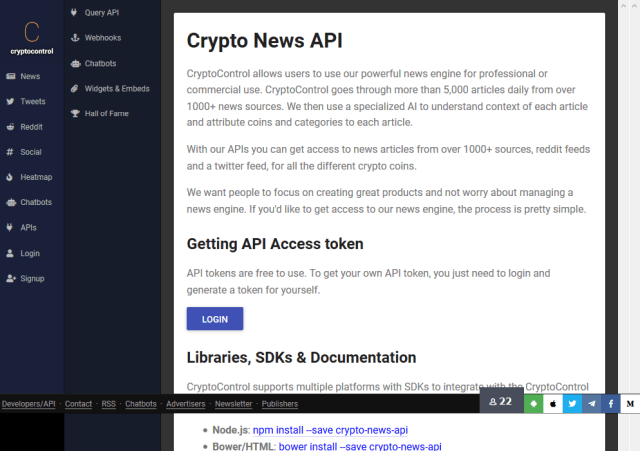Click the npm install --save crypto-news-api link
The height and width of the screenshot is (451, 640).
(x=330, y=430)
